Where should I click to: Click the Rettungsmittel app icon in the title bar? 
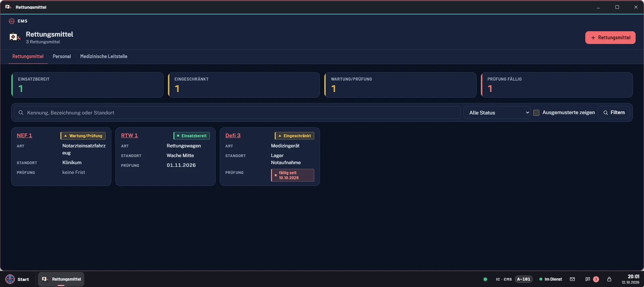point(8,7)
